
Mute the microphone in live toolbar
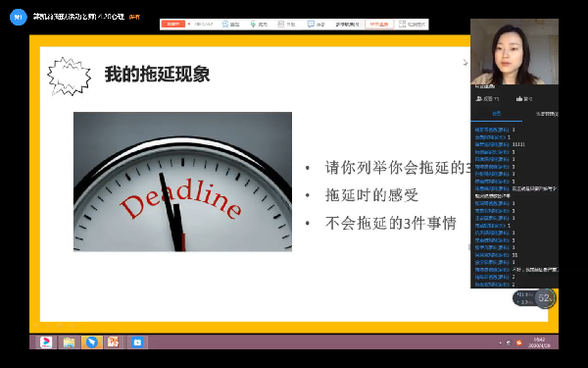click(253, 24)
